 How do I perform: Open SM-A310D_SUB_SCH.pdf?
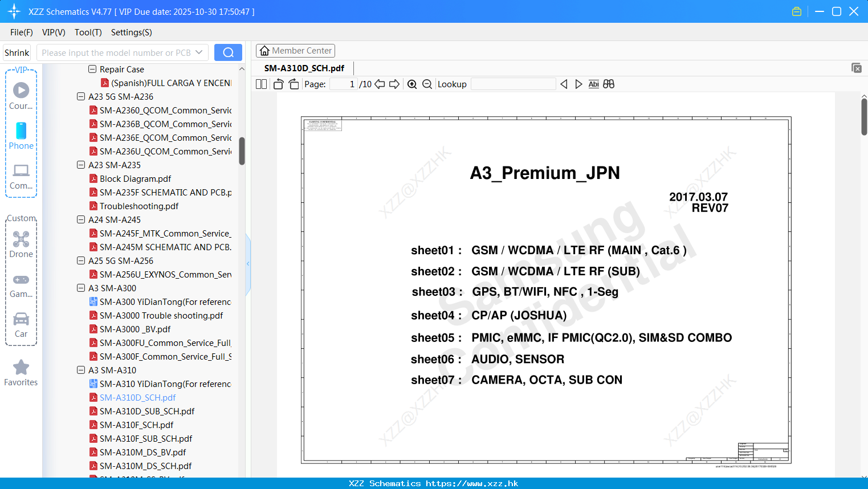(142, 411)
